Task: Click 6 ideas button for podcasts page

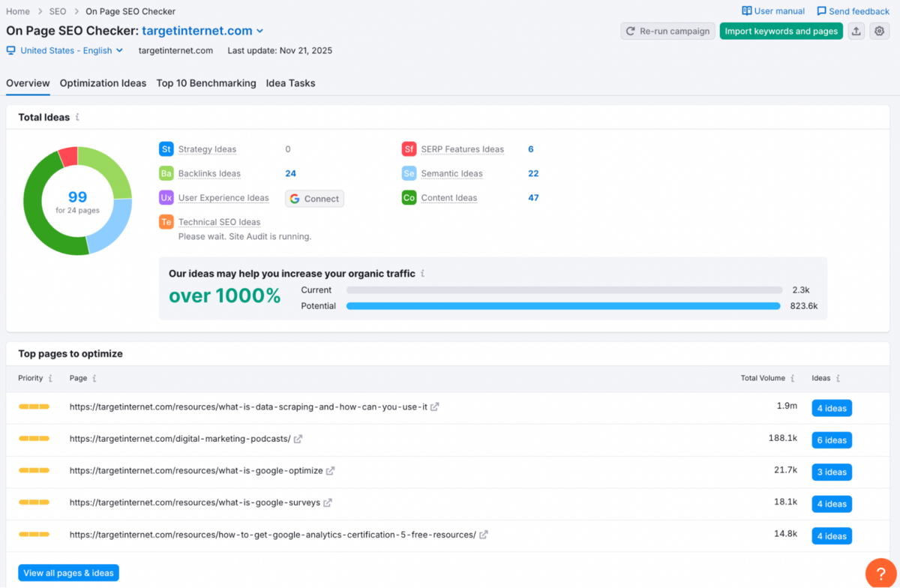Action: tap(832, 440)
